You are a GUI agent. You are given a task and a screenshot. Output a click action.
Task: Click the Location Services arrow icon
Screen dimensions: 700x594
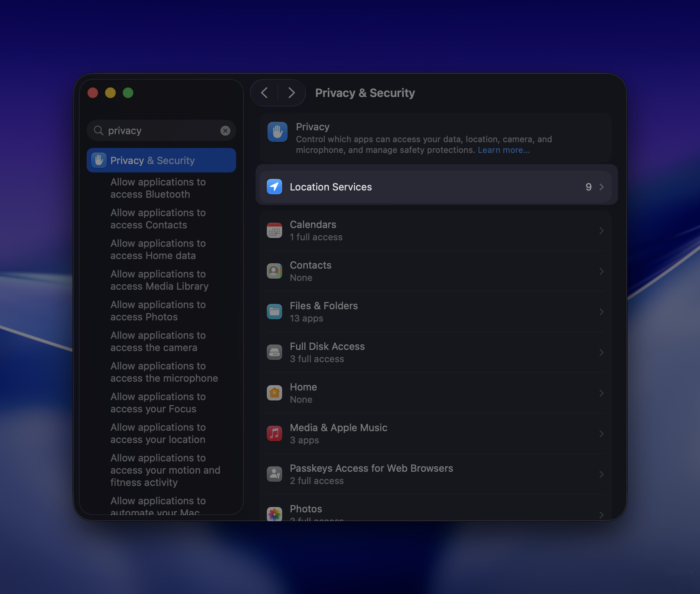[274, 187]
